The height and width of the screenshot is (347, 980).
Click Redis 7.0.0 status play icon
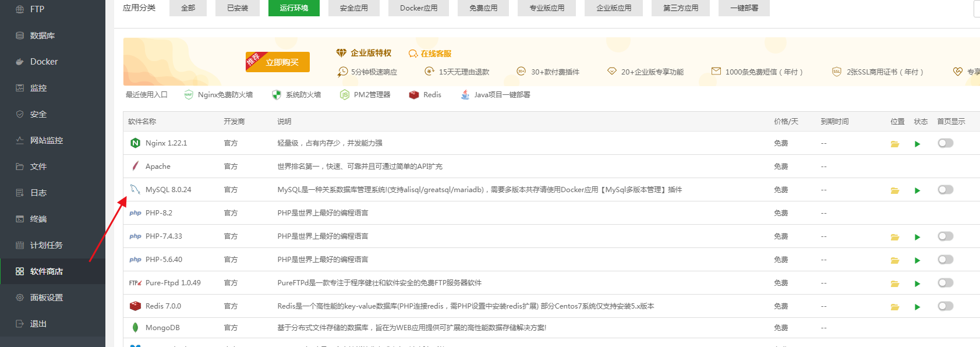click(917, 307)
